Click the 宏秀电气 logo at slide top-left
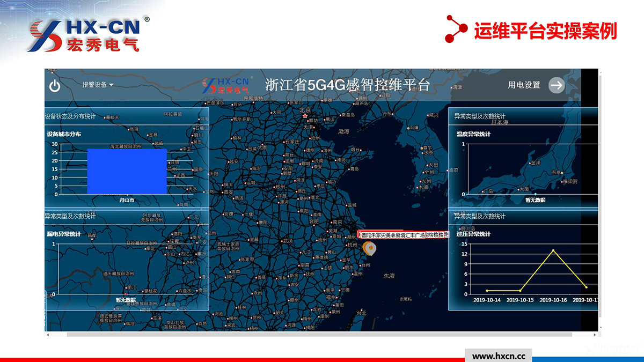The height and width of the screenshot is (362, 644). click(x=86, y=35)
